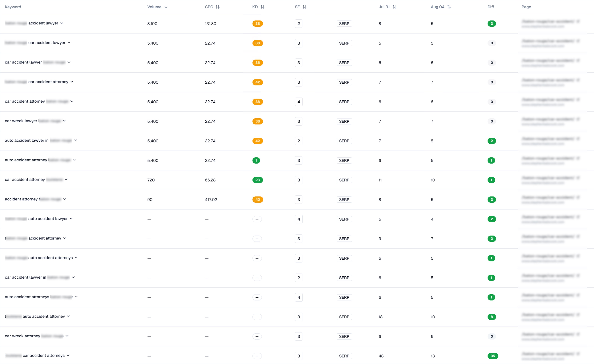View SERP for the 720-volume car accident attorney keyword
Image resolution: width=594 pixels, height=364 pixels.
point(344,180)
